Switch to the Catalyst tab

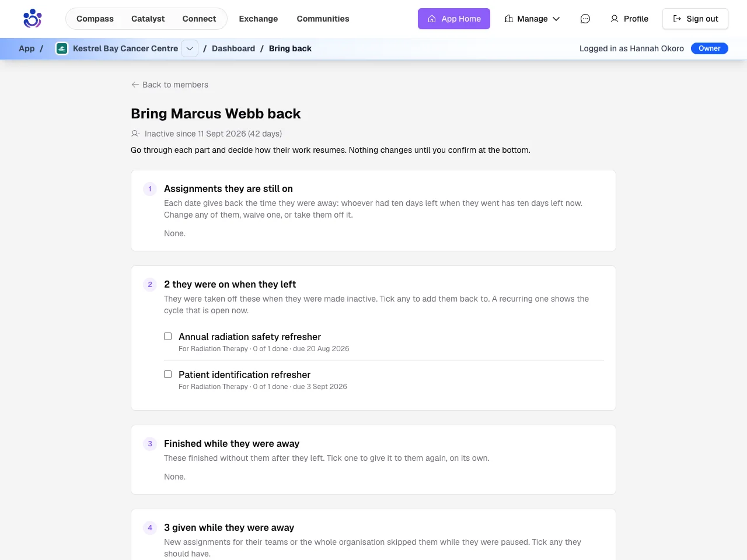point(148,19)
